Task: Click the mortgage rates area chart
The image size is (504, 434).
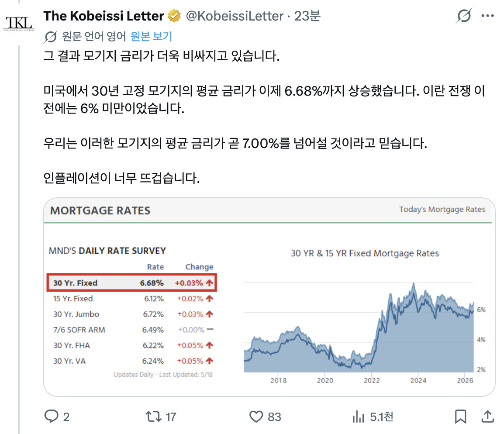Action: click(359, 327)
